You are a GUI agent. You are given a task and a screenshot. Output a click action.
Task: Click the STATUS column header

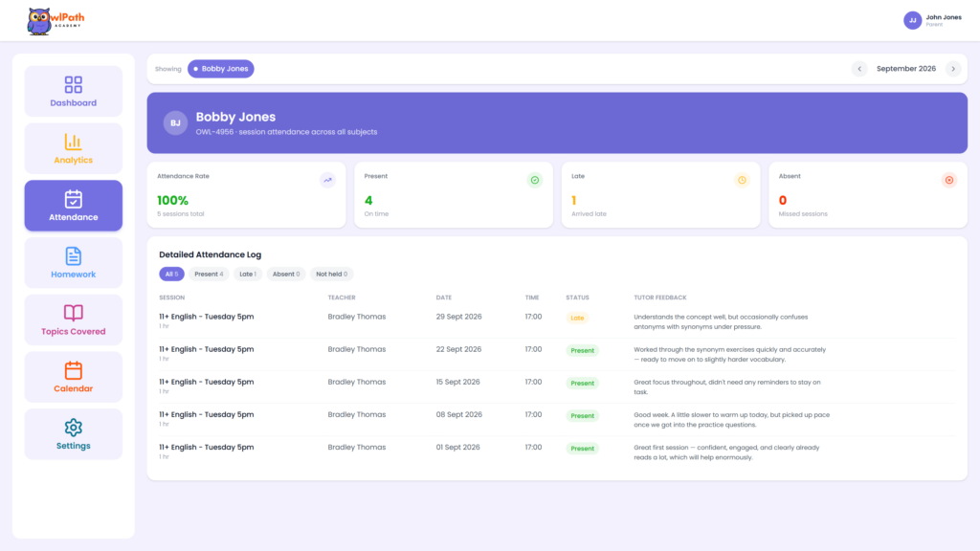click(x=577, y=298)
